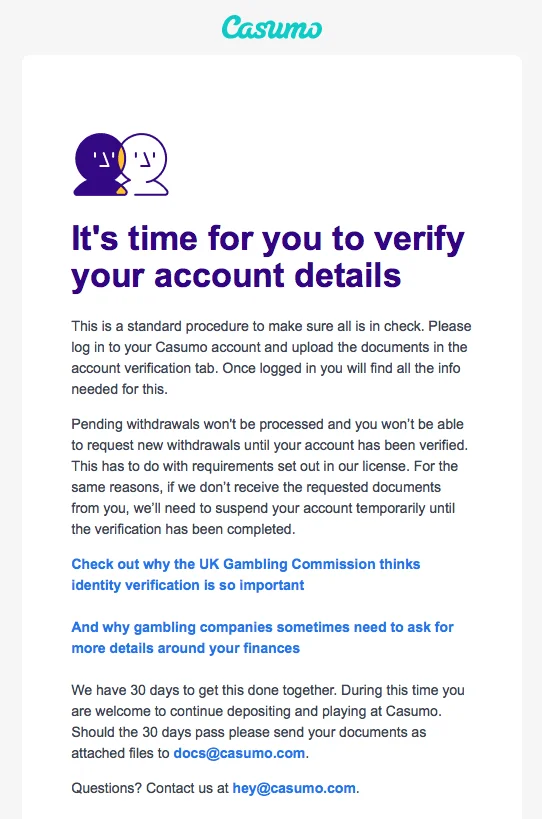This screenshot has width=542, height=819.
Task: Click the face of the purple character
Action: tap(103, 158)
